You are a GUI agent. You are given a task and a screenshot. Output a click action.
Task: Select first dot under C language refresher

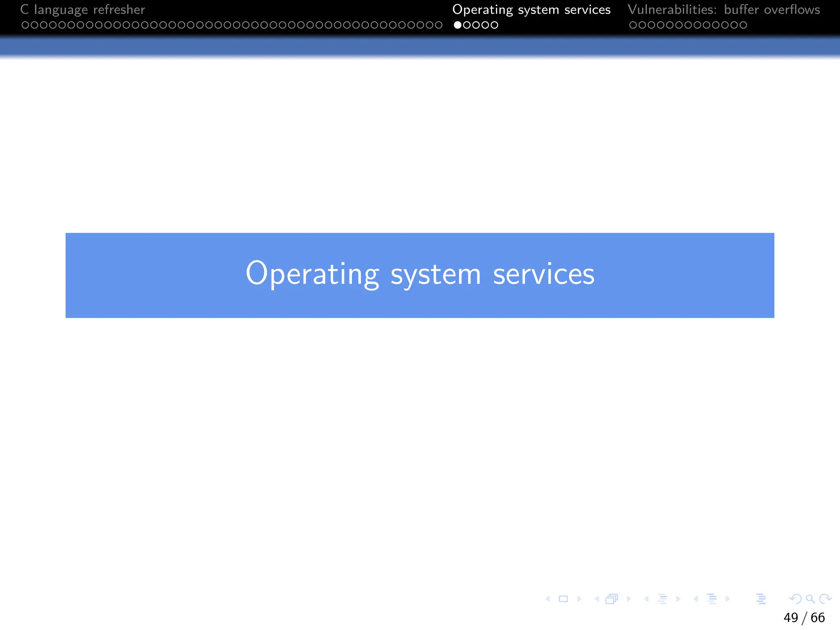(x=25, y=25)
